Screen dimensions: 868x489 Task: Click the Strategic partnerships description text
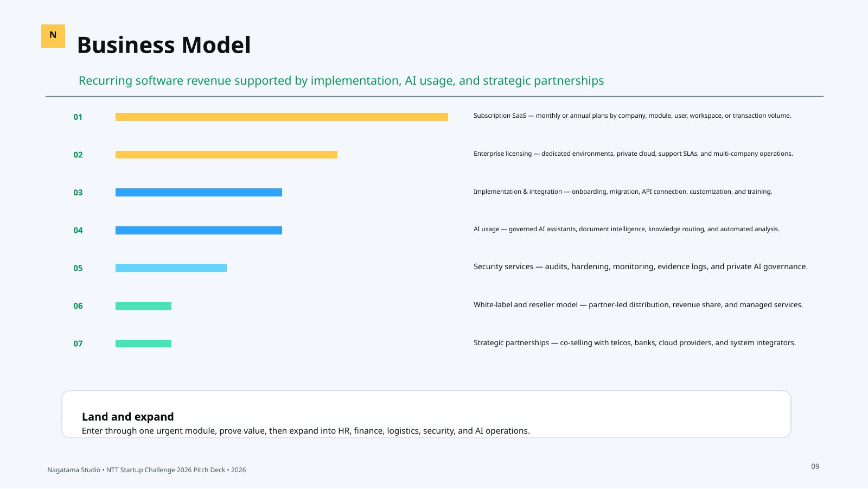635,342
